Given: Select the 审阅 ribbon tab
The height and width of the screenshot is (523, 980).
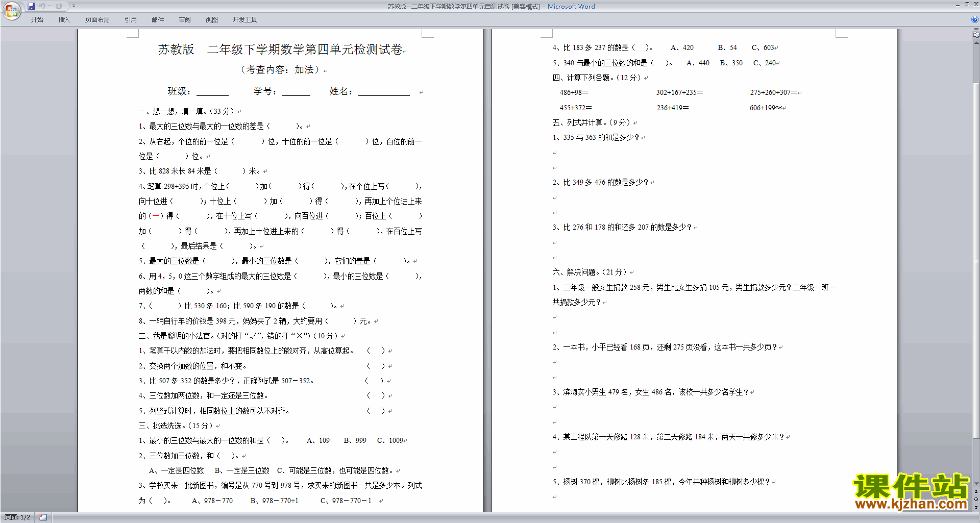Looking at the screenshot, I should 185,20.
